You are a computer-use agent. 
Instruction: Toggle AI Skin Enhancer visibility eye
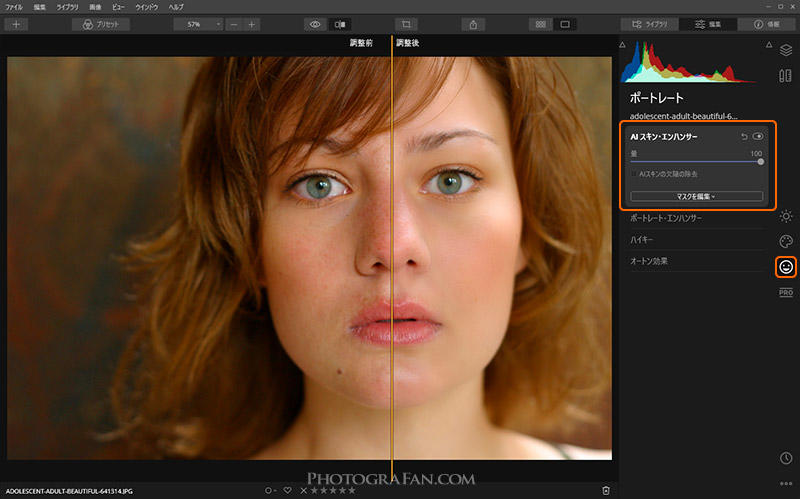[758, 136]
